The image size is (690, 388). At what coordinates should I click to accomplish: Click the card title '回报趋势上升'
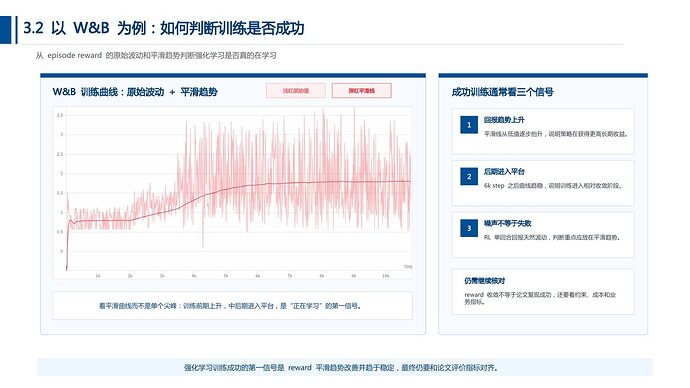pyautogui.click(x=504, y=120)
